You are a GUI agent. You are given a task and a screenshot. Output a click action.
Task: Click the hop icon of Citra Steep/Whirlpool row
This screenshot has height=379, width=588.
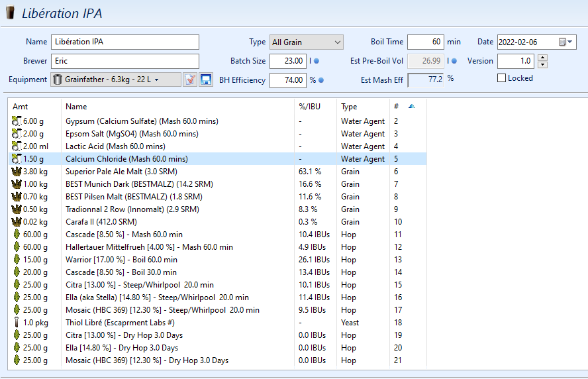click(x=17, y=284)
